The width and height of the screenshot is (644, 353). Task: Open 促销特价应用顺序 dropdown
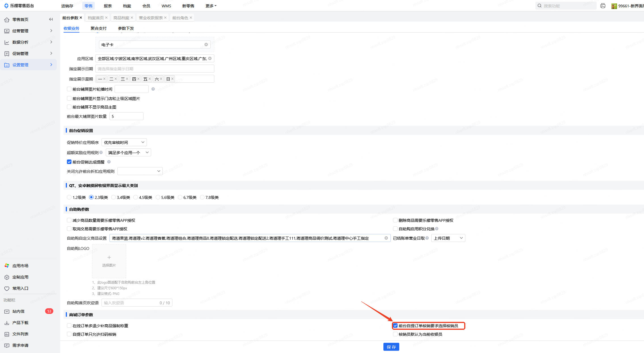[x=124, y=142]
